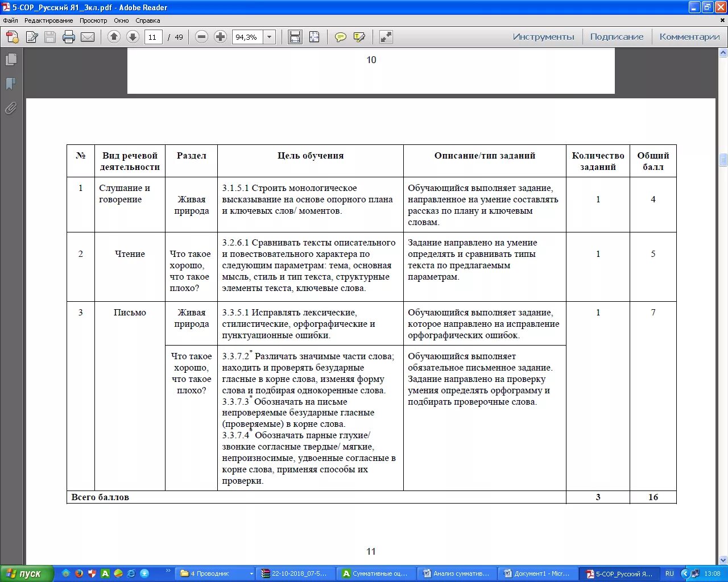Viewport: 728px width, 582px height.
Task: Click the 'Письмо' cell
Action: click(x=130, y=313)
